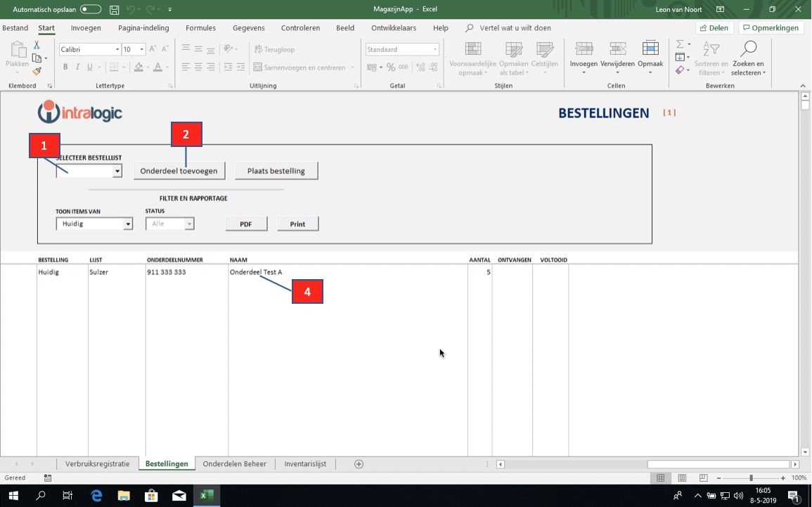Click the Zoeken en selecteren magnifier icon
This screenshot has width=812, height=507.
[x=748, y=49]
